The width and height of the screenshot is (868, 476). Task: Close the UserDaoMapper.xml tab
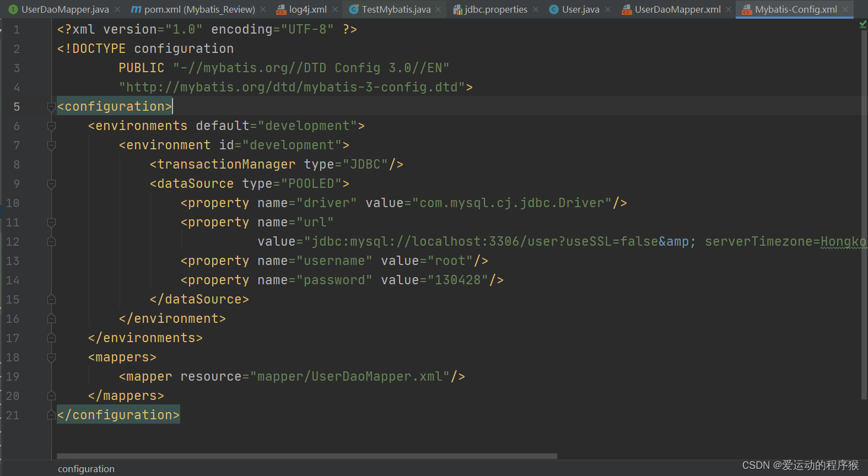(x=729, y=9)
